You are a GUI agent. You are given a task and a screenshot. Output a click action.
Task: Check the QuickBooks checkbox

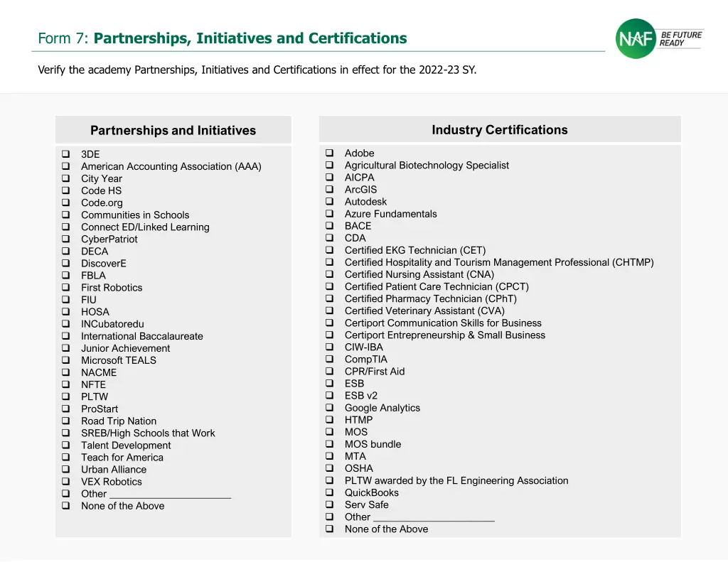coord(329,492)
